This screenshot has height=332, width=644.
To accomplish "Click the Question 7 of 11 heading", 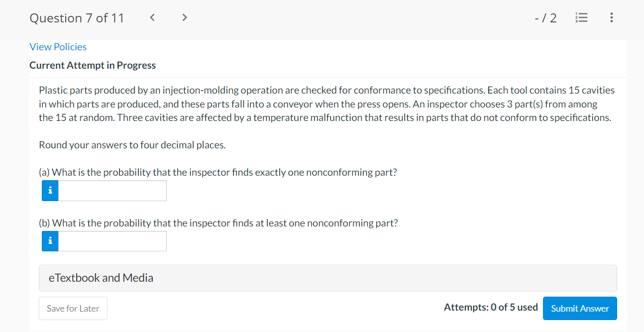I will (77, 18).
